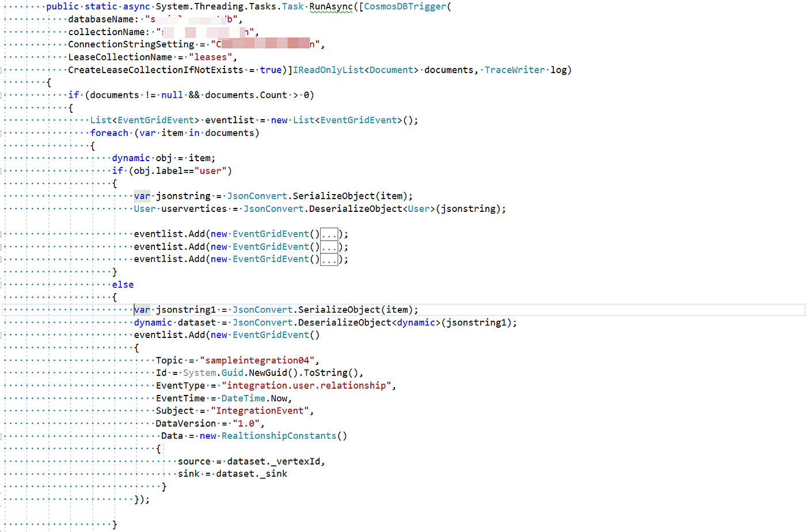The image size is (806, 532).
Task: Expand the third collapsed EventGridEvent region
Action: point(329,259)
